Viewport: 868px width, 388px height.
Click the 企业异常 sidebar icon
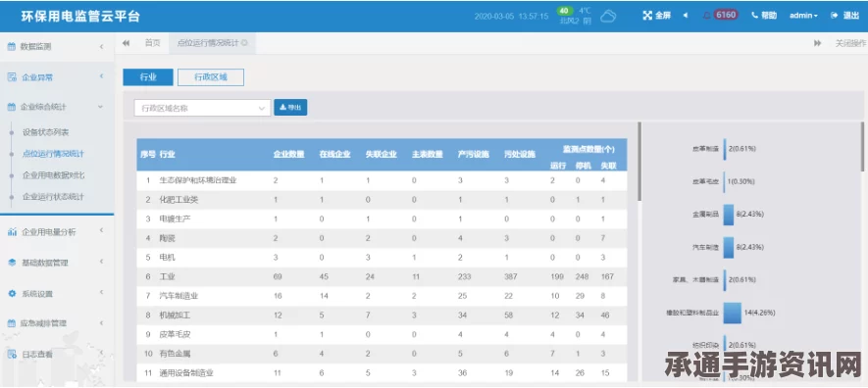click(12, 77)
